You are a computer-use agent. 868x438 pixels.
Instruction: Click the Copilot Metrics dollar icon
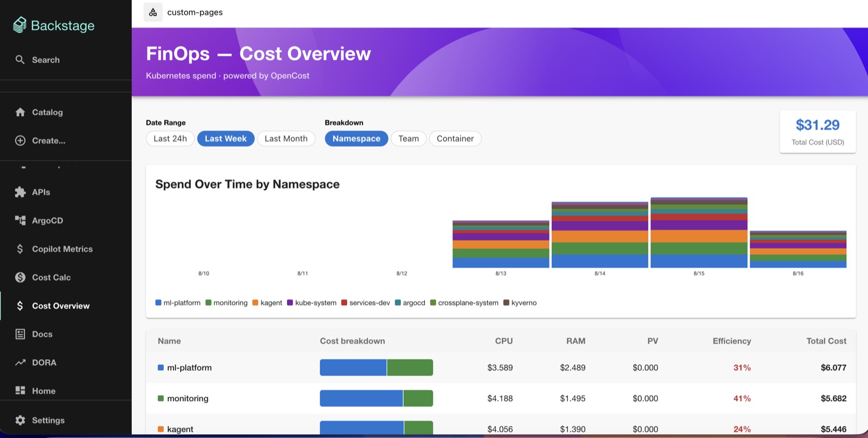pos(20,249)
